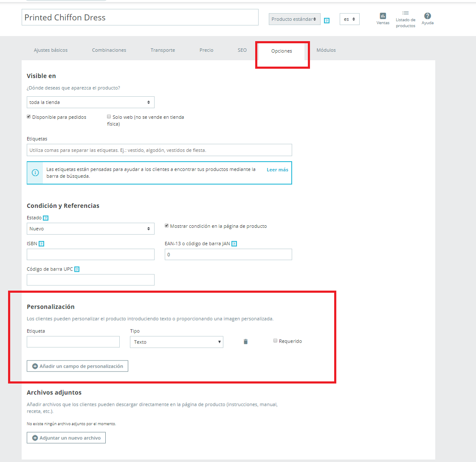Switch to SEO tab
This screenshot has height=462, width=476.
[242, 50]
